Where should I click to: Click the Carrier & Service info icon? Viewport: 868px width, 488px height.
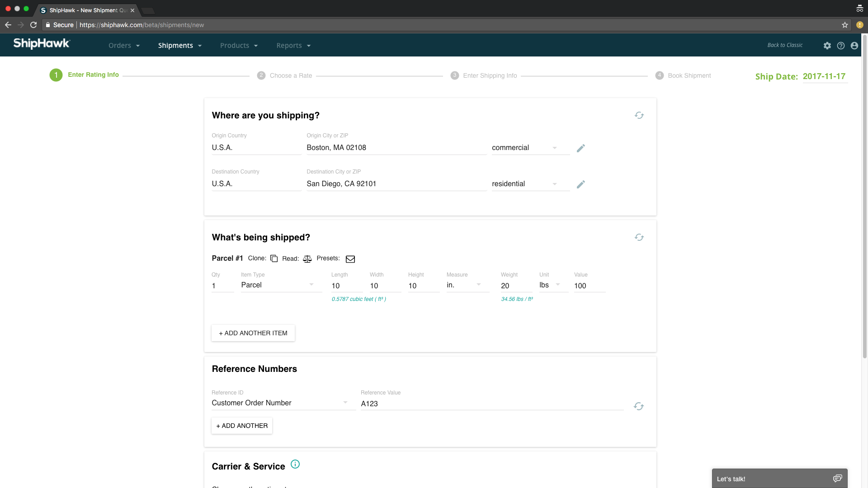295,464
